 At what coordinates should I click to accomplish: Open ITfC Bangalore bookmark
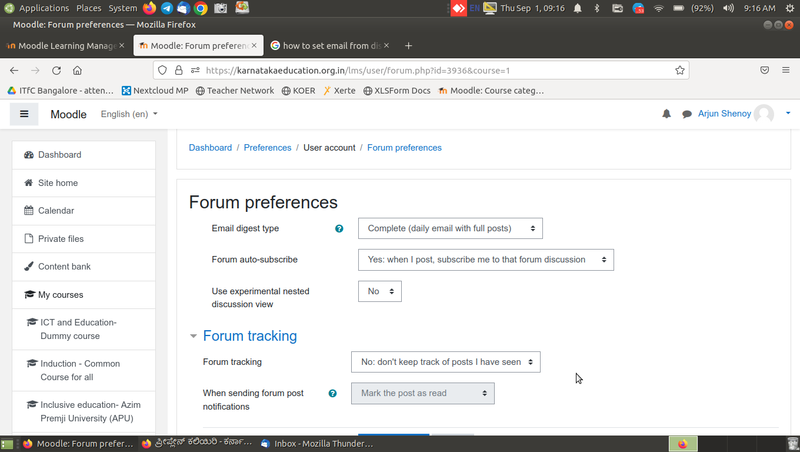click(60, 91)
